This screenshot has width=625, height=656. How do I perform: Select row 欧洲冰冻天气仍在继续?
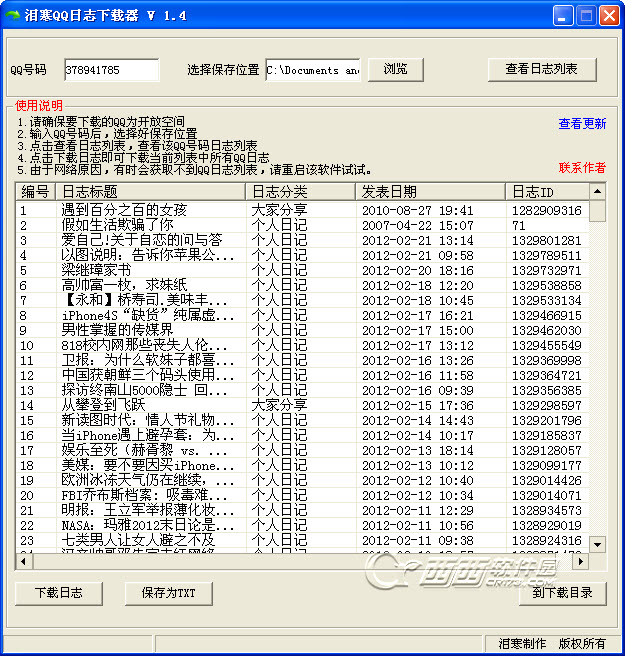click(302, 480)
